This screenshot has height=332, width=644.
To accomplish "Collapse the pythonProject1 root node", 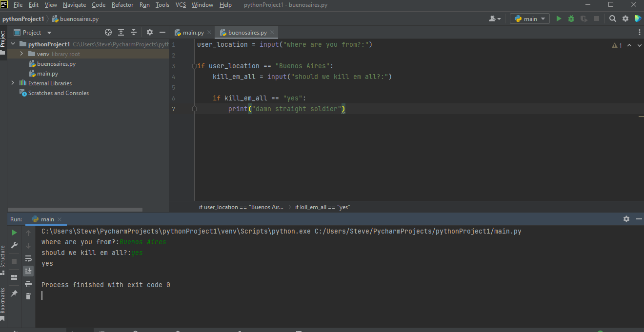I will click(13, 44).
